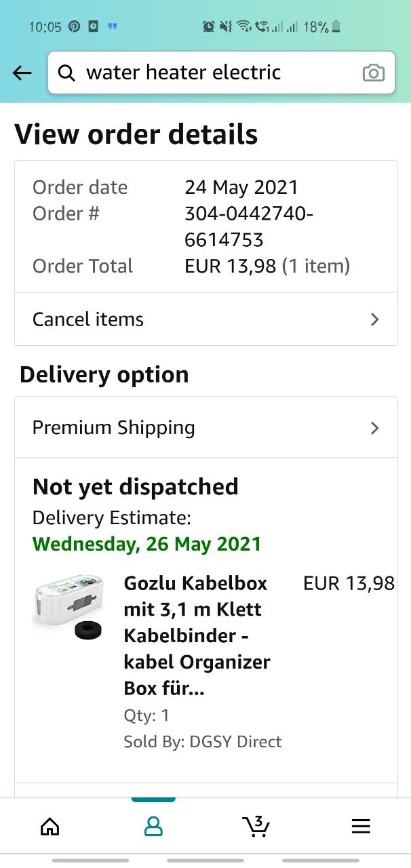This screenshot has width=411, height=868.
Task: Open the account profile icon
Action: pos(154,825)
